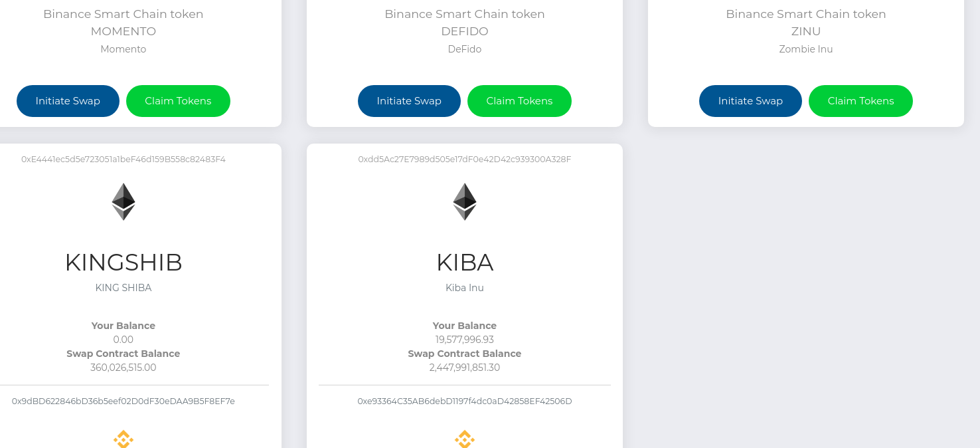Click the Zombie Inu token name
This screenshot has width=980, height=448.
(x=806, y=49)
